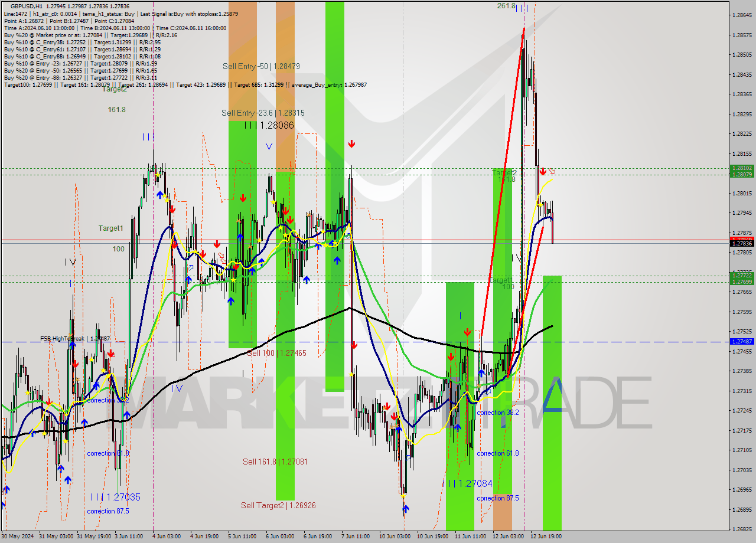Select the 'Buy %20 @ Entry -88: 1.26327' line
This screenshot has height=543, width=756.
tap(80, 77)
